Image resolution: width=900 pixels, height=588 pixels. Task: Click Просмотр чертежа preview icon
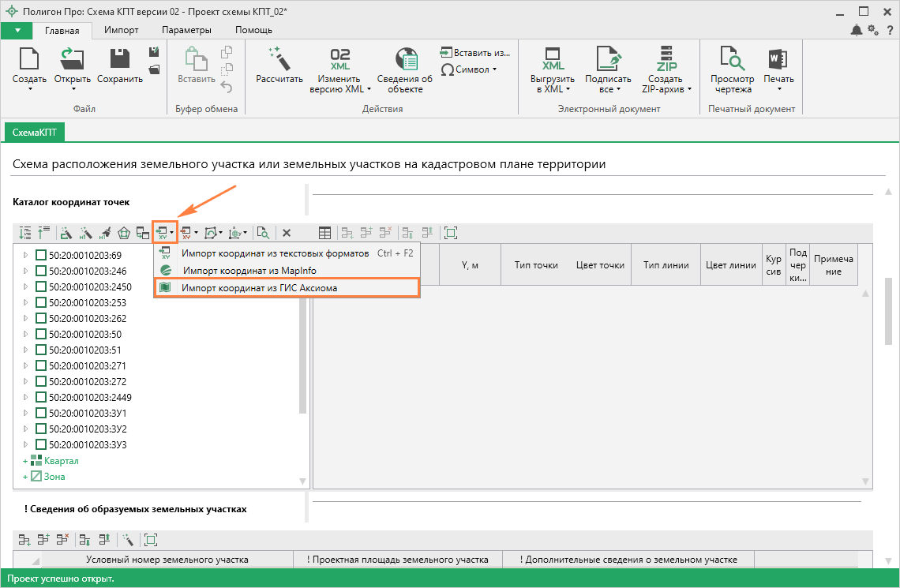pyautogui.click(x=731, y=59)
